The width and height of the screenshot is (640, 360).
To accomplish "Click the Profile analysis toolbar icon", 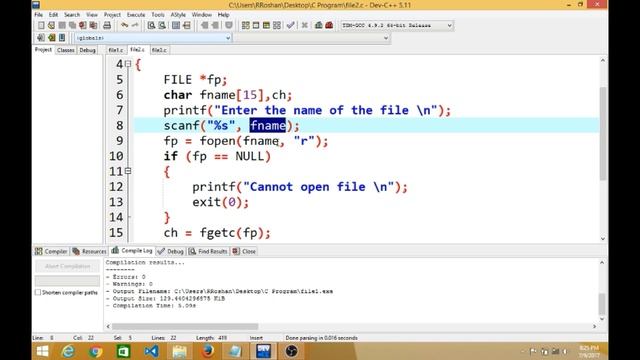I will tap(318, 25).
